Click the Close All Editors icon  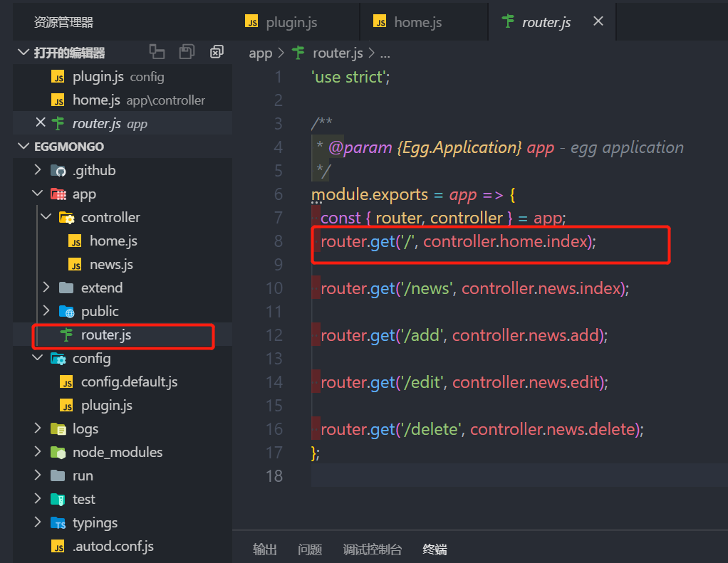point(217,52)
